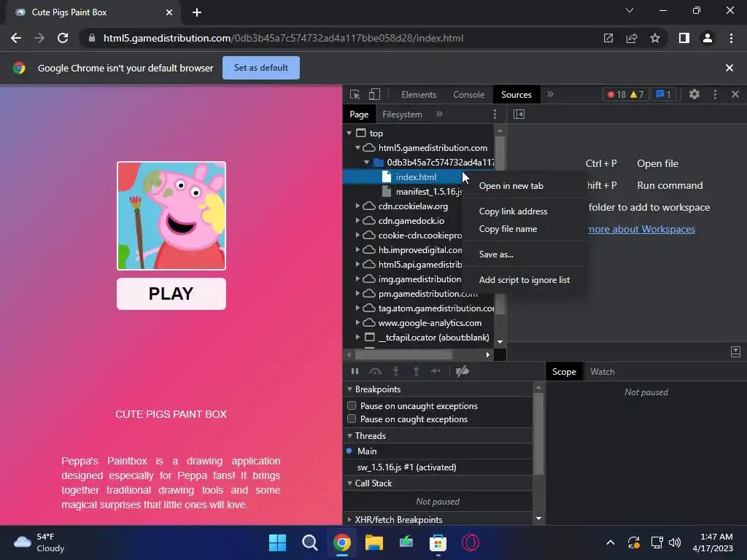747x560 pixels.
Task: Click the step debugger arrow icon
Action: tap(436, 371)
